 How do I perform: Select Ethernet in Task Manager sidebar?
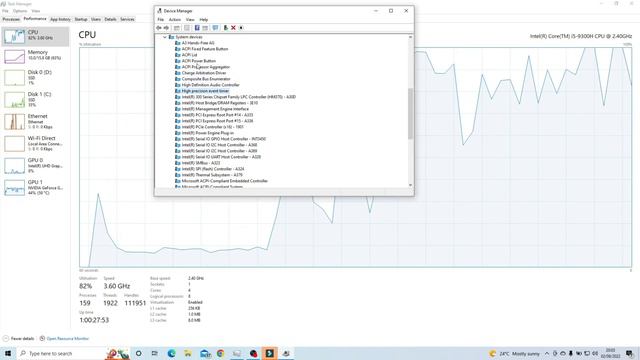pyautogui.click(x=36, y=122)
